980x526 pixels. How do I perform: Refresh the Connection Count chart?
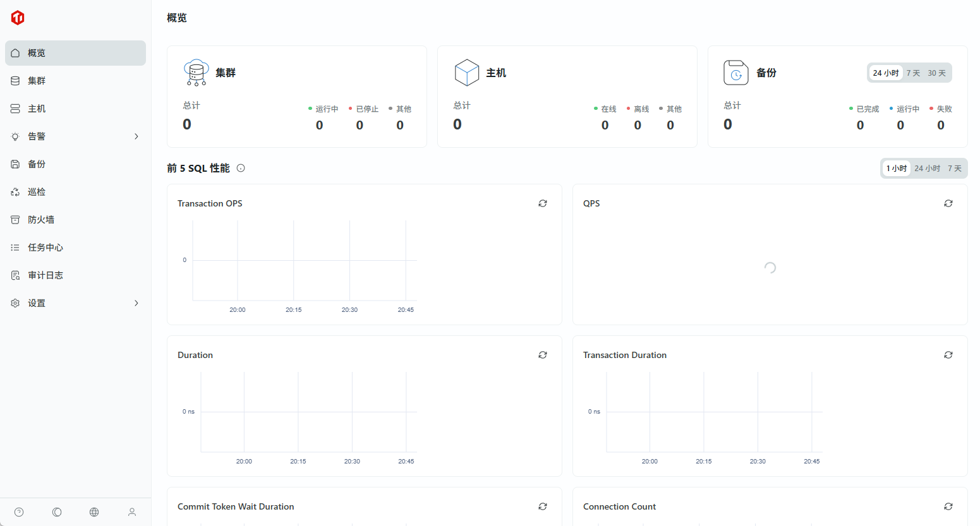[948, 506]
